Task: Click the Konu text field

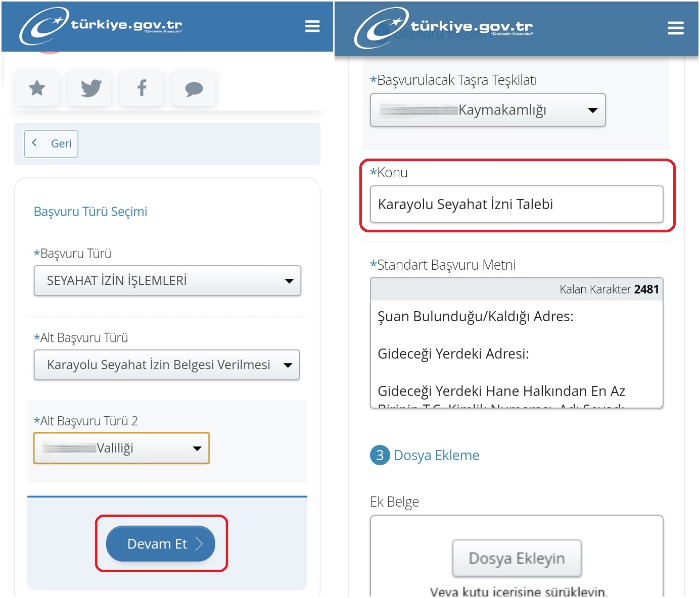Action: pos(516,204)
